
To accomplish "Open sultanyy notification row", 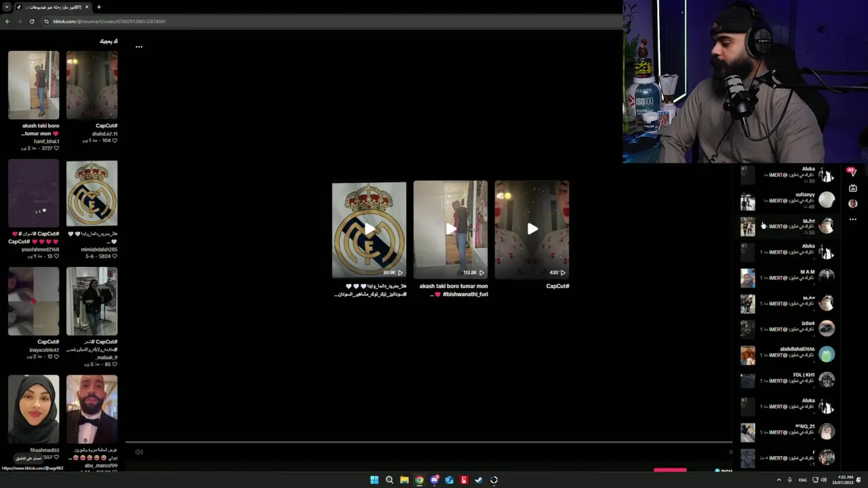I will click(787, 201).
